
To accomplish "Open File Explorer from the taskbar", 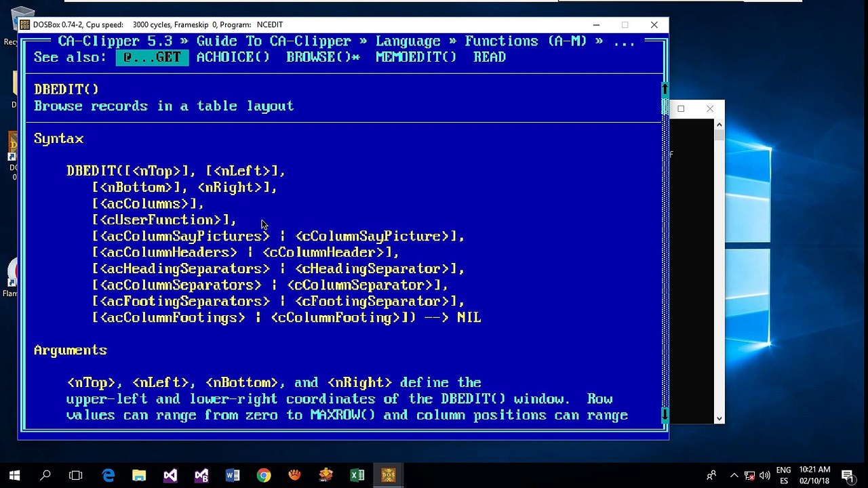I will [x=139, y=475].
